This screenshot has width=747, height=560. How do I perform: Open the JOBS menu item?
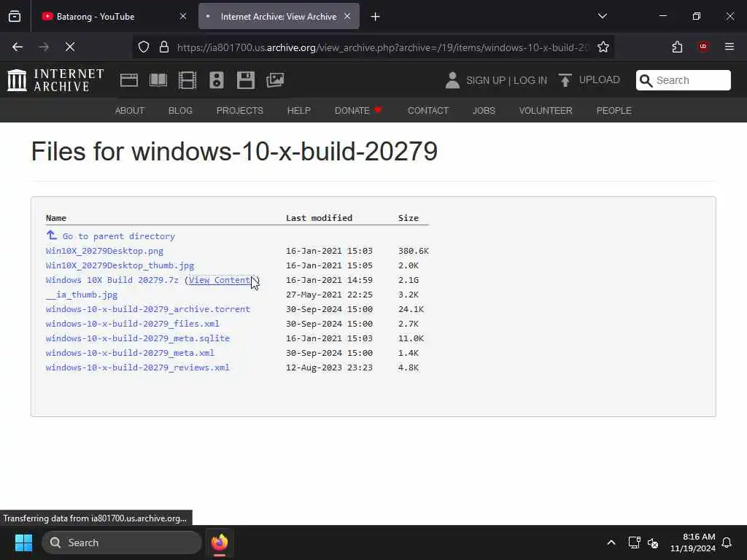pos(484,111)
